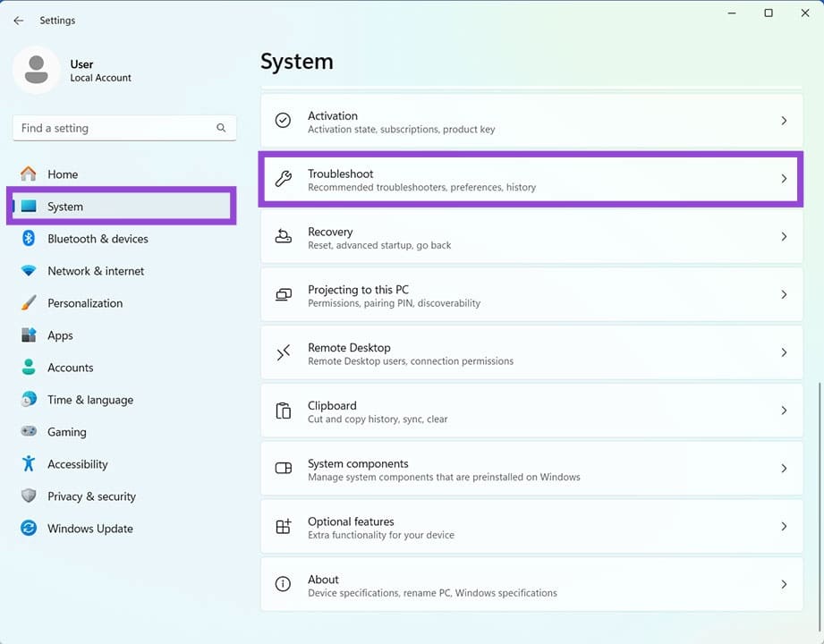Select Personalization in the sidebar
824x644 pixels.
tap(85, 303)
